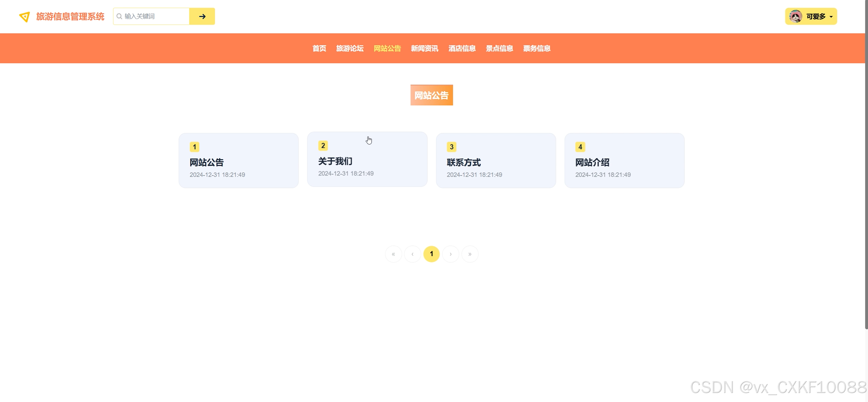Click number badge 4 on card
Image resolution: width=868 pixels, height=402 pixels.
[580, 147]
